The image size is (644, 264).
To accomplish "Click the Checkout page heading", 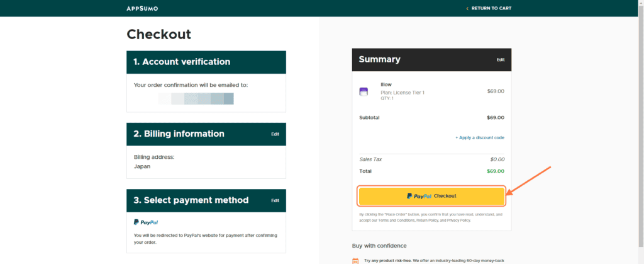I will pyautogui.click(x=159, y=34).
